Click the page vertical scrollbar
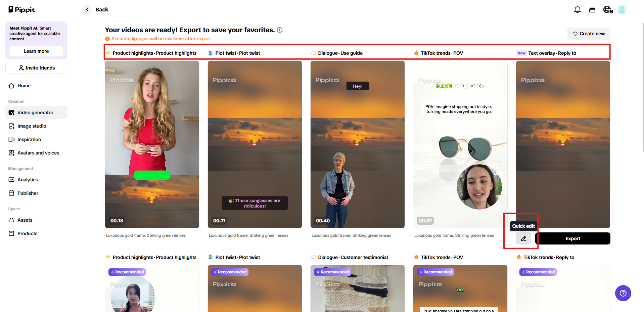Image resolution: width=644 pixels, height=312 pixels. point(642,87)
